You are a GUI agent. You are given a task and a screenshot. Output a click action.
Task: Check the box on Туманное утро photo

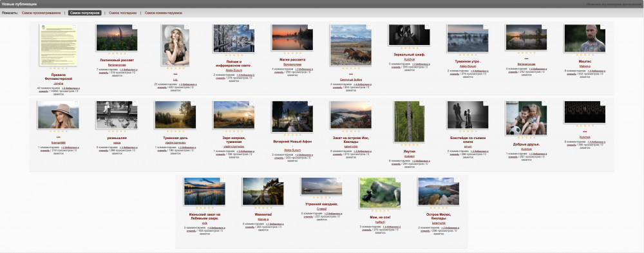pos(486,27)
